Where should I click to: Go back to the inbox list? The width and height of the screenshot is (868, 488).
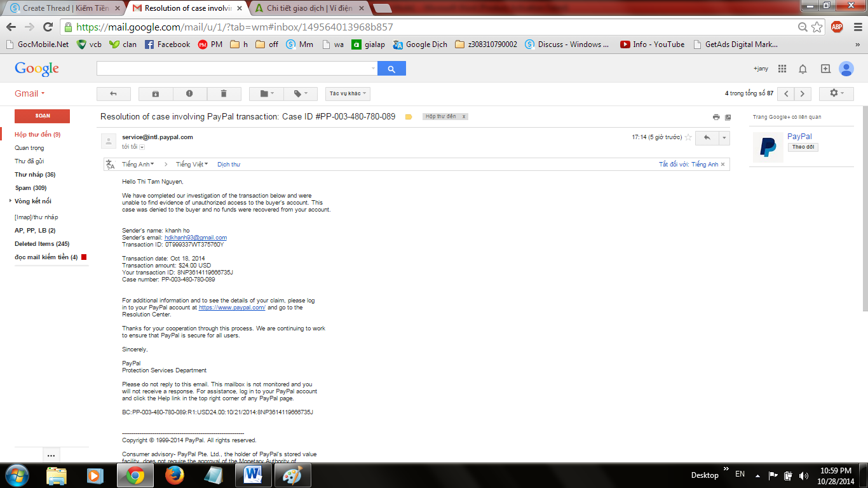pyautogui.click(x=113, y=93)
